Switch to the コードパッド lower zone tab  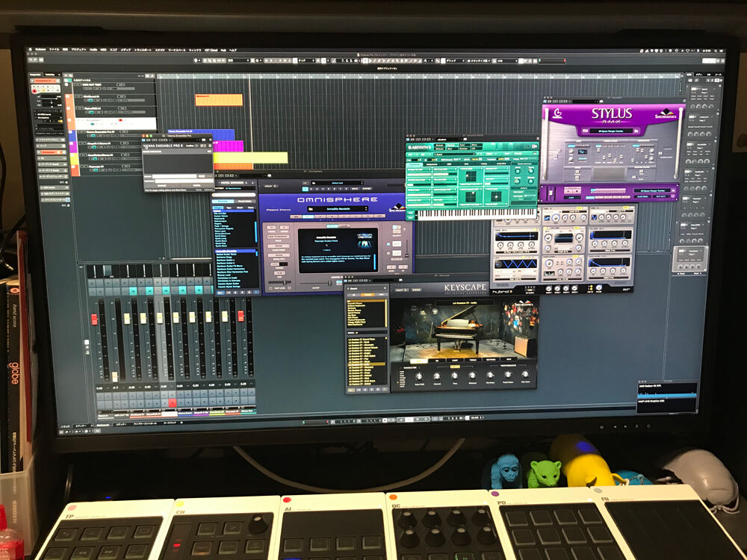point(170,423)
